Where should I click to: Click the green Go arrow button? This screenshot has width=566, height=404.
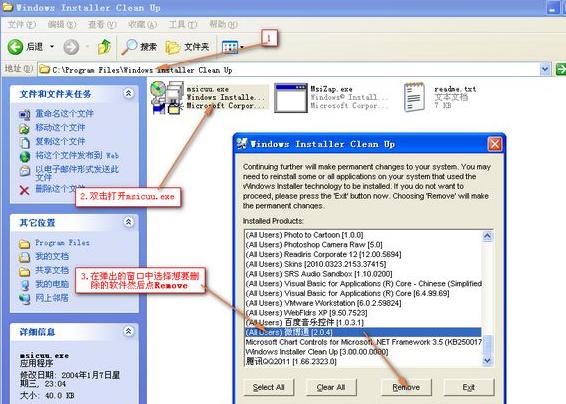pyautogui.click(x=561, y=69)
